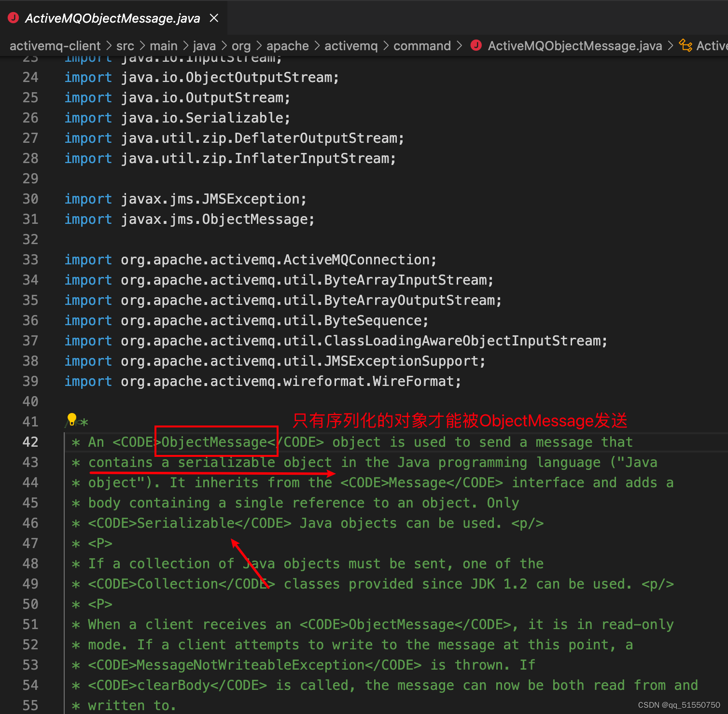Open the command breadcrumb folder
This screenshot has width=728, height=714.
point(422,46)
